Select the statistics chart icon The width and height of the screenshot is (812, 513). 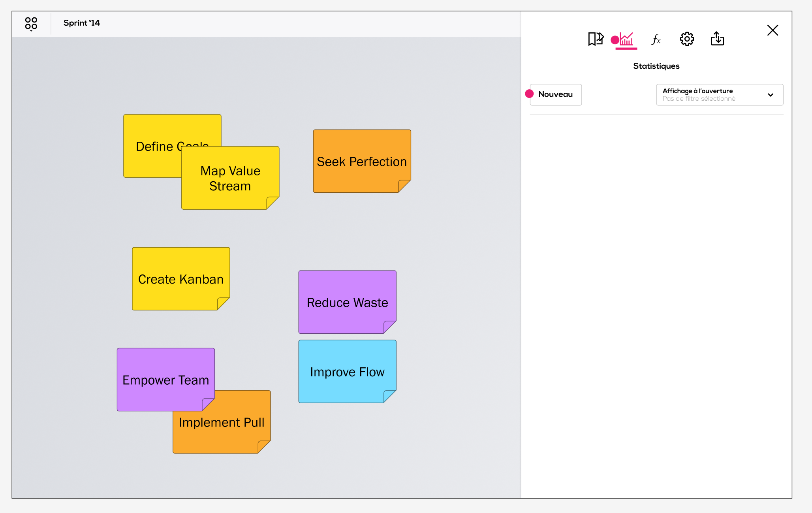pyautogui.click(x=626, y=39)
